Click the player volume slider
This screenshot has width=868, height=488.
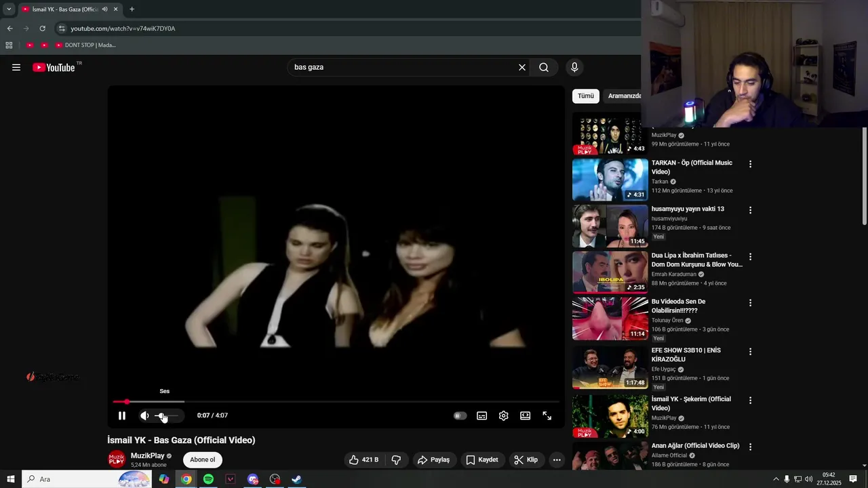(x=167, y=415)
